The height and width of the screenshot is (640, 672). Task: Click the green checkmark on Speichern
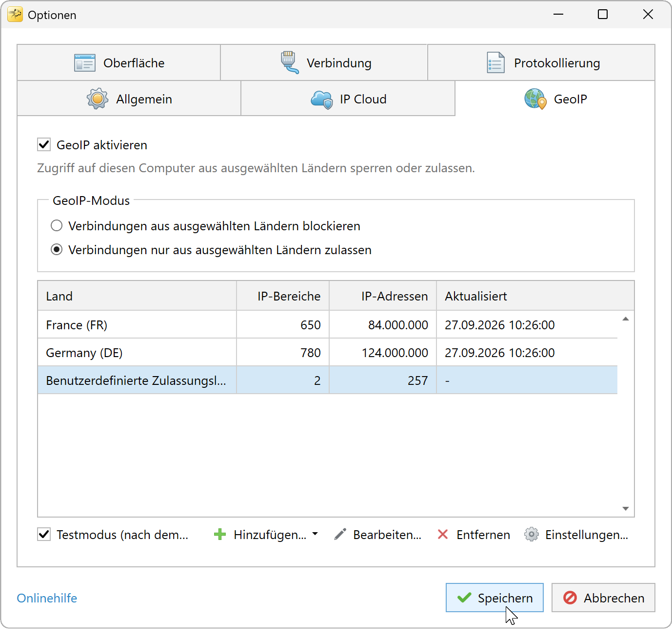point(464,598)
